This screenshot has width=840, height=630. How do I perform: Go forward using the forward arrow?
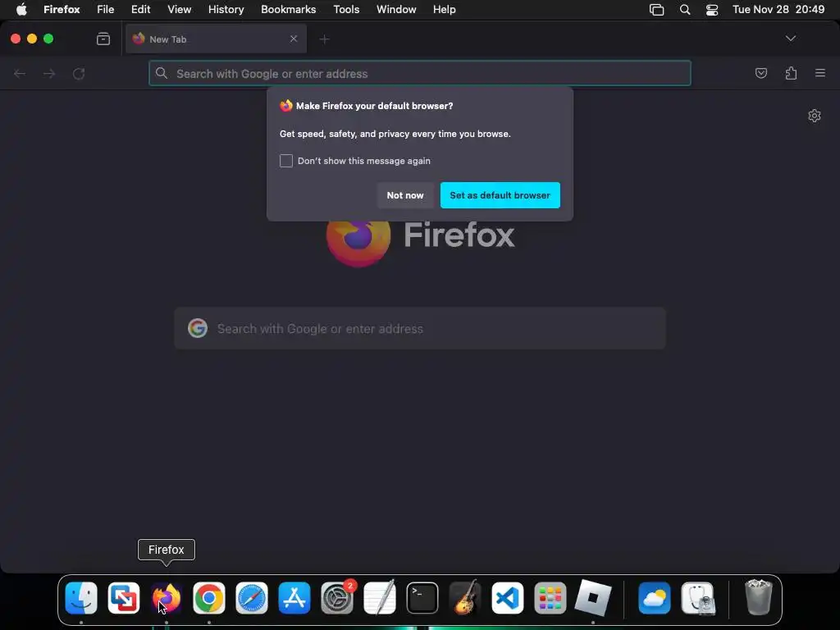[49, 73]
